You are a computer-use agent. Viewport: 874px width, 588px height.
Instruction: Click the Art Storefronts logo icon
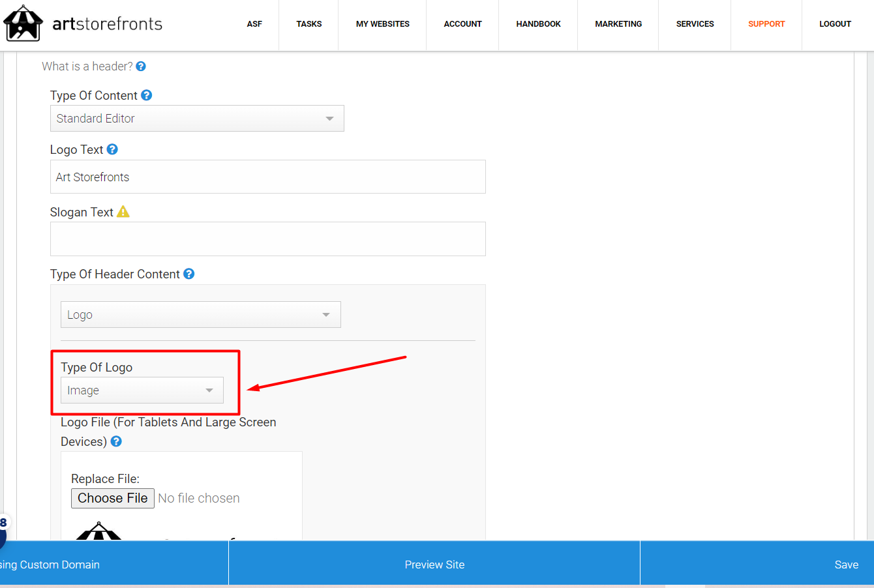[23, 23]
